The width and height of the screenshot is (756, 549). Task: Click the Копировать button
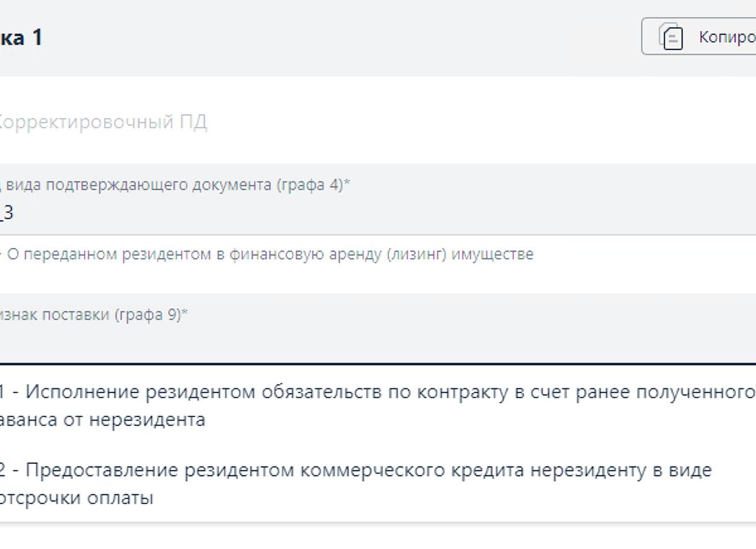pos(699,36)
